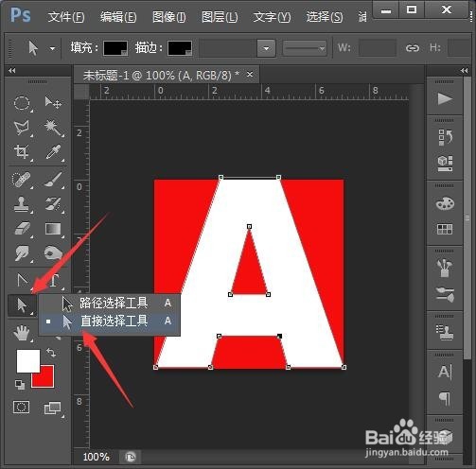Toggle Quick Mask mode icon
This screenshot has height=469, width=476.
pyautogui.click(x=22, y=407)
